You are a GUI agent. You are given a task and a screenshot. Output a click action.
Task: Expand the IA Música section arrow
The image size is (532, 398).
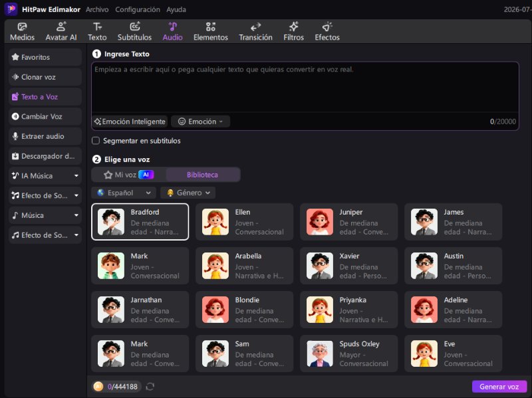[x=76, y=175]
